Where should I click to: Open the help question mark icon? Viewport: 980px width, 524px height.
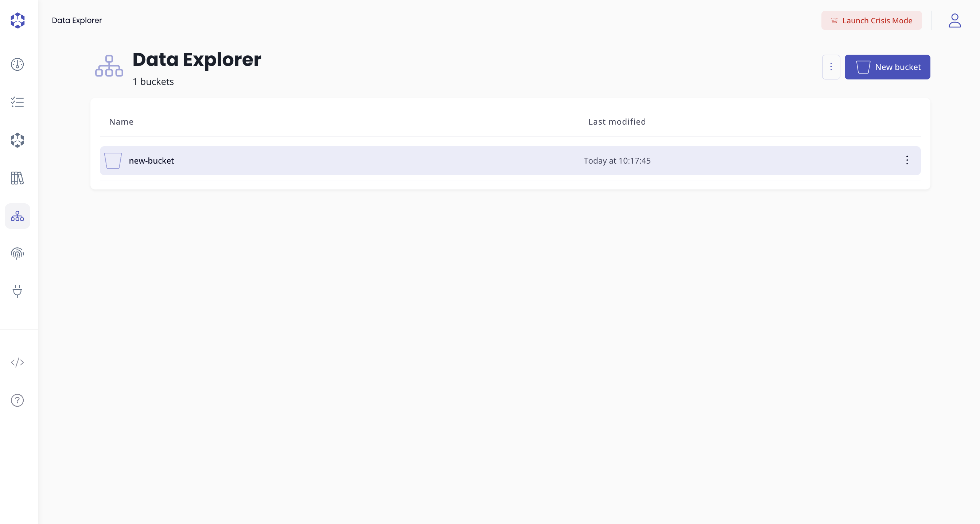click(17, 400)
